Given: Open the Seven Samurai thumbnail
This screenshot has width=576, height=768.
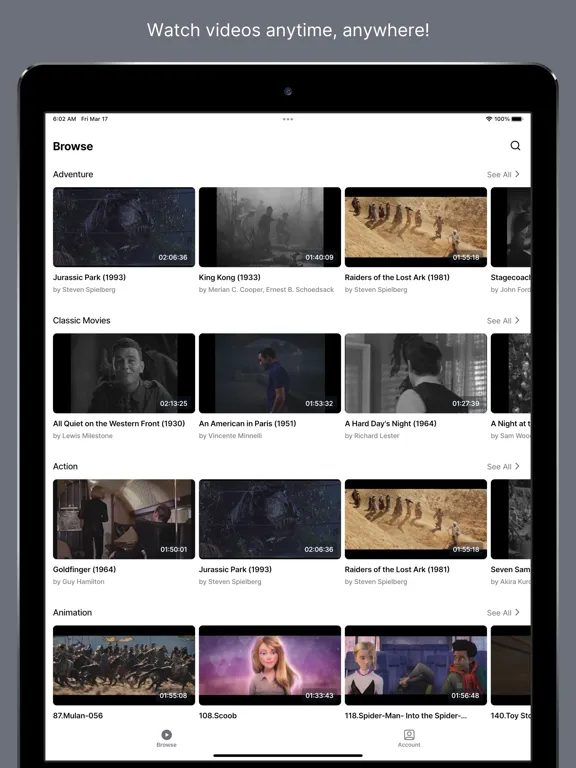Looking at the screenshot, I should click(511, 519).
